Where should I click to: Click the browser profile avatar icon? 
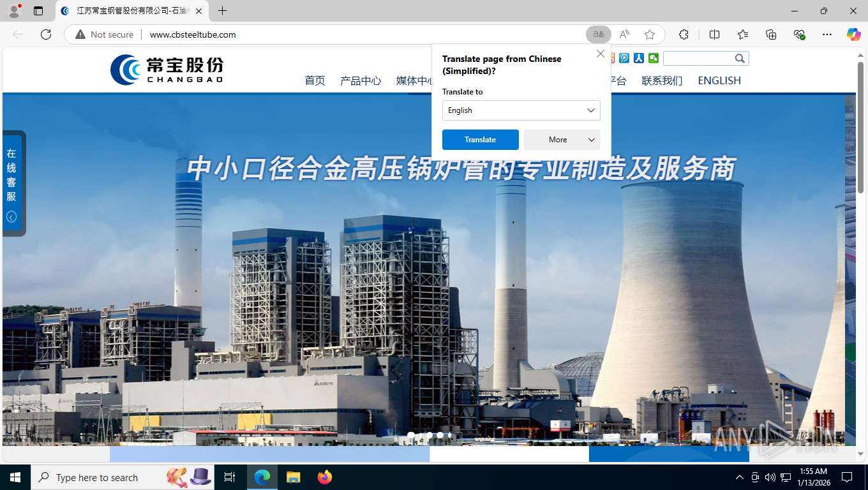pyautogui.click(x=14, y=11)
